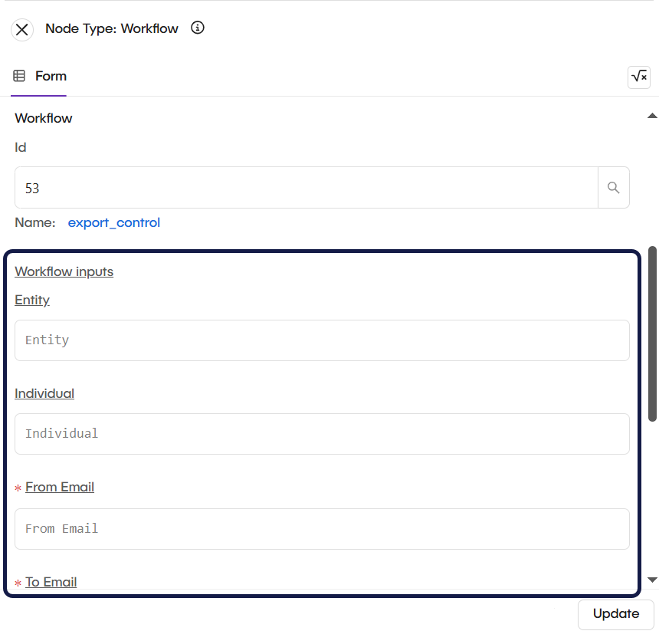Click the required From Email label
Image resolution: width=659 pixels, height=644 pixels.
coord(60,487)
